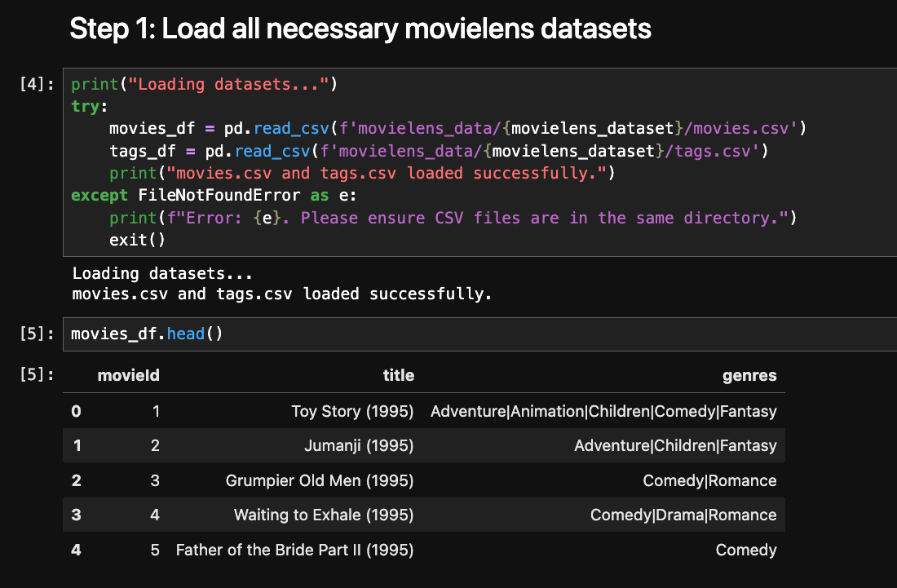
Task: Click the movies_df read_csv assignment line
Action: point(457,128)
